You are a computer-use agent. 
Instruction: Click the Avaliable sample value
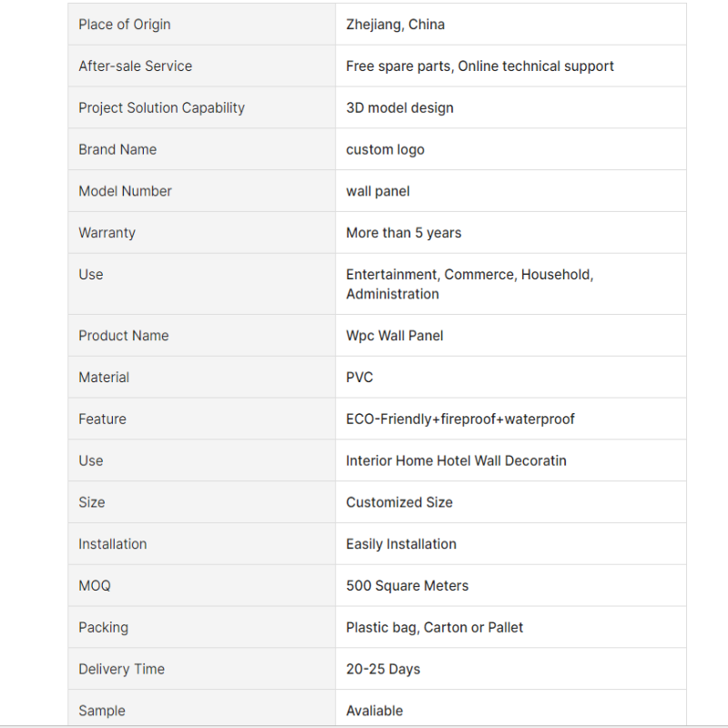(374, 711)
